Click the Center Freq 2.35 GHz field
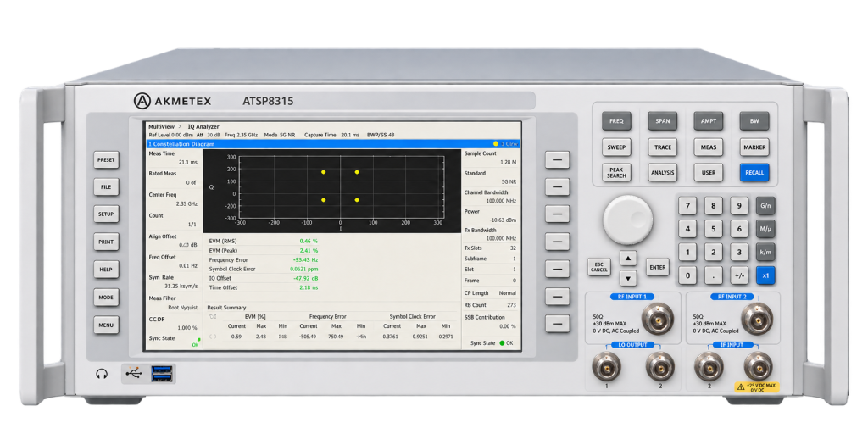 click(x=173, y=199)
